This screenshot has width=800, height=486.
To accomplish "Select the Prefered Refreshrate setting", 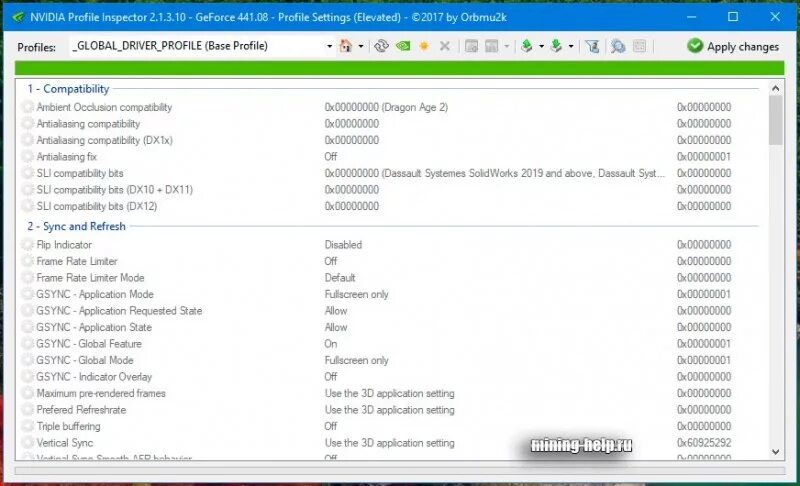I will click(390, 410).
